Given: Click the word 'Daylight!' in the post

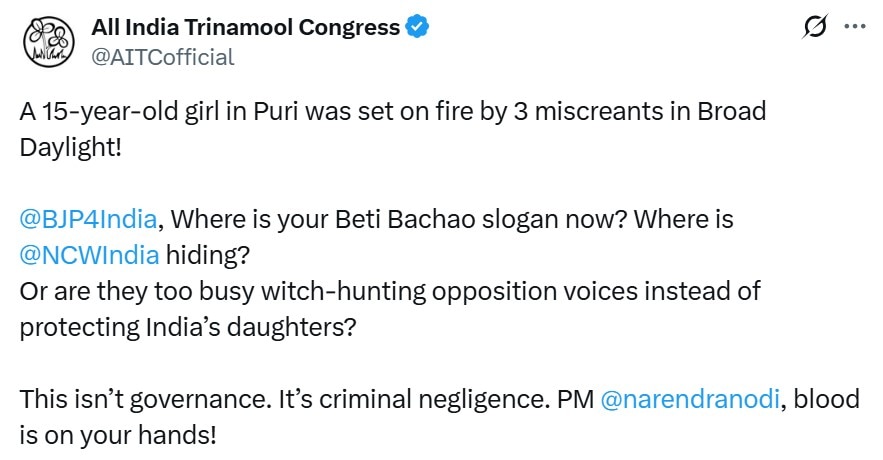Looking at the screenshot, I should tap(70, 148).
